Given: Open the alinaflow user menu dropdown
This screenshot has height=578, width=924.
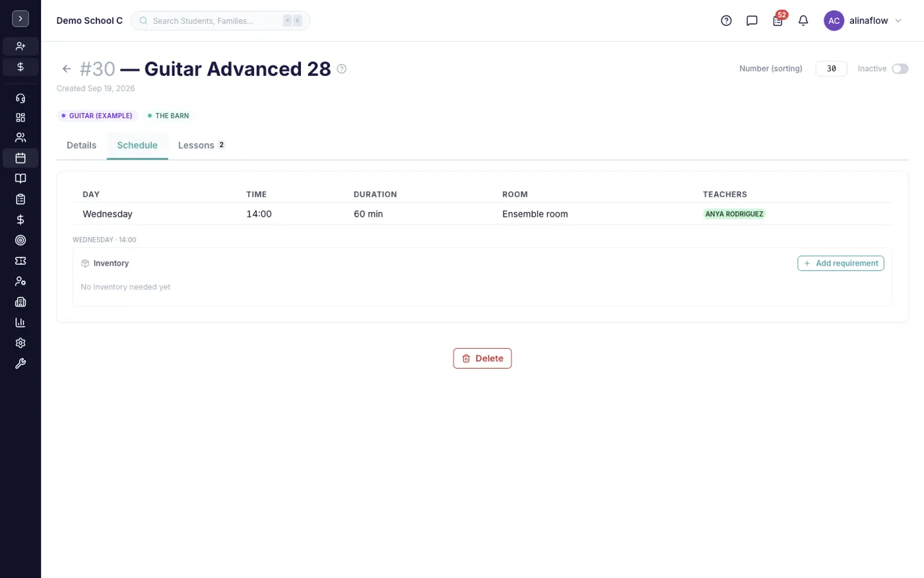Looking at the screenshot, I should coord(875,20).
